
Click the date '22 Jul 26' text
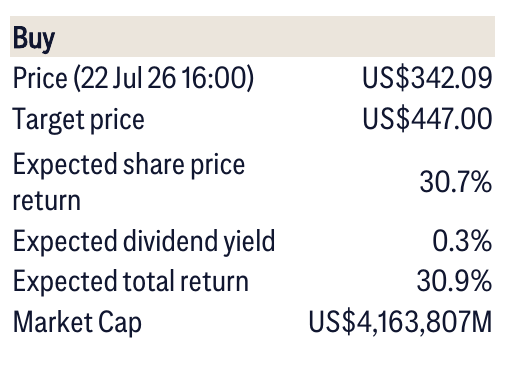click(128, 78)
